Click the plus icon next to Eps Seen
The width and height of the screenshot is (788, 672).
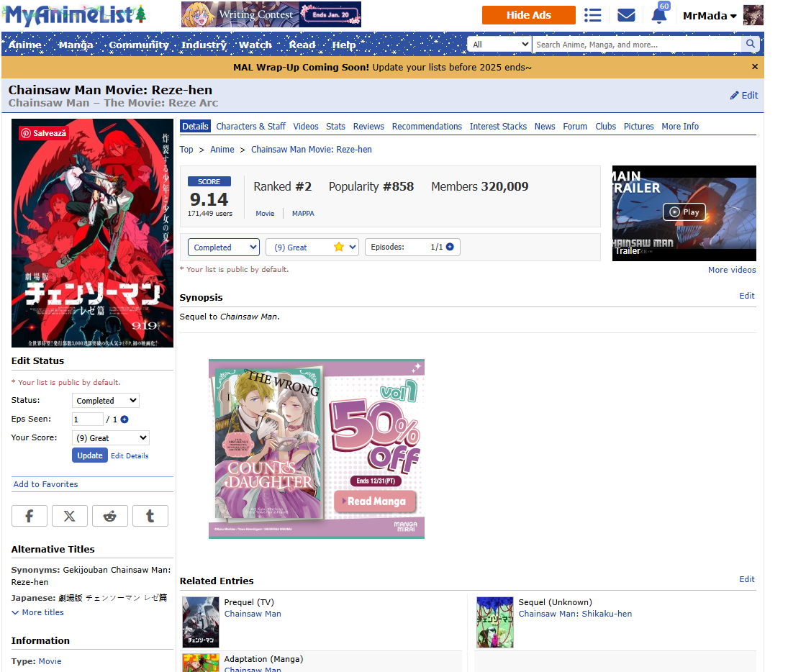pos(124,419)
